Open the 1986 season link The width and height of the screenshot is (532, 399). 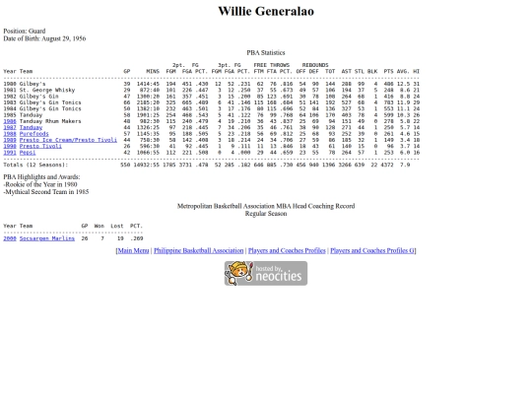tap(10, 121)
